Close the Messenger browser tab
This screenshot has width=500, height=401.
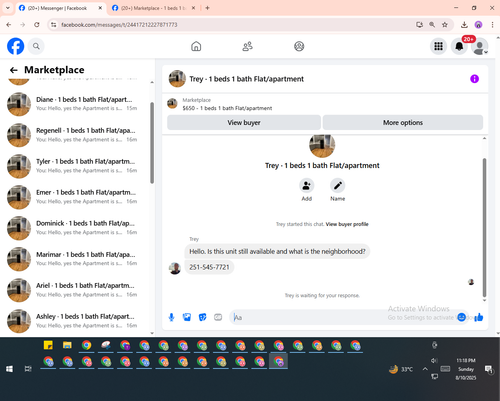(x=100, y=8)
